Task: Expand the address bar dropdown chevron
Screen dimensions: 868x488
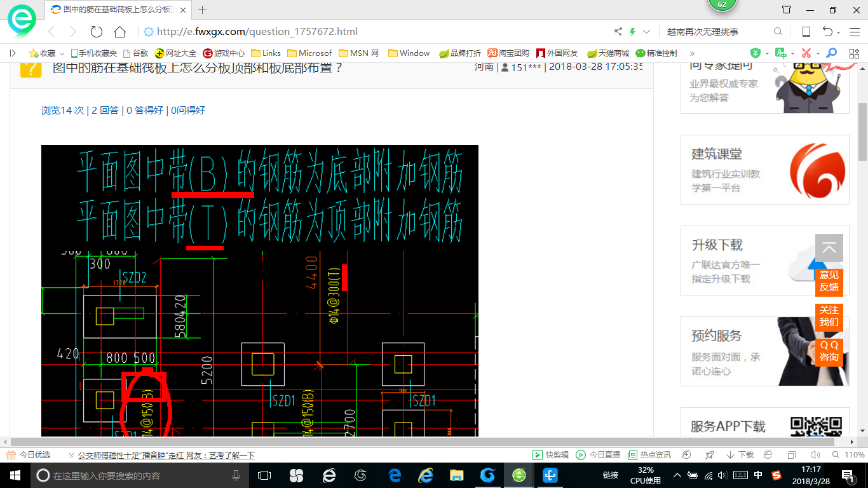Action: click(647, 32)
